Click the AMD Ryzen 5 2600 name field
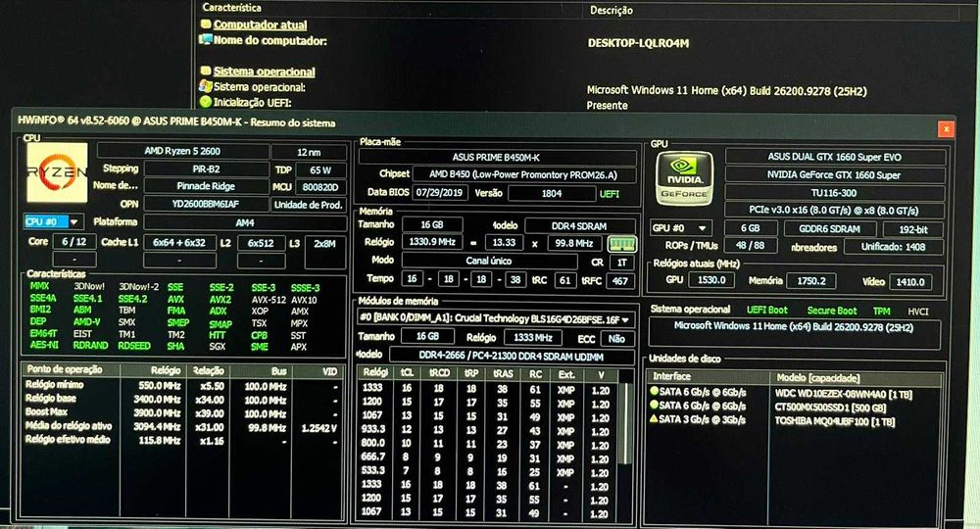 tap(182, 151)
